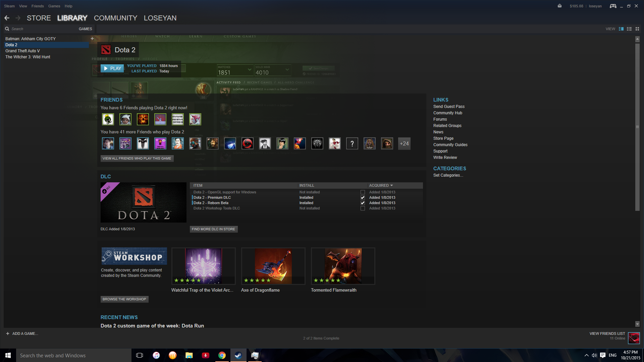Open Google Chrome from the taskbar

(222, 355)
